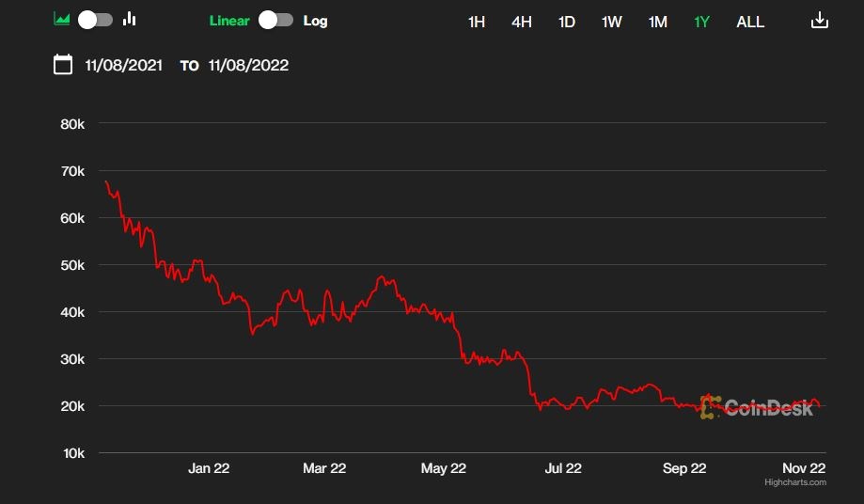The image size is (864, 504).
Task: Edit the start date 11/08/2021
Action: click(x=123, y=66)
